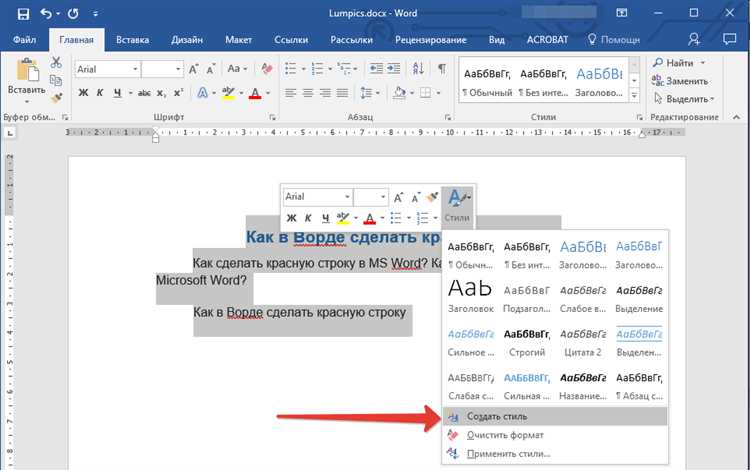The image size is (750, 470).
Task: Click the Undo arrow icon
Action: click(x=46, y=14)
